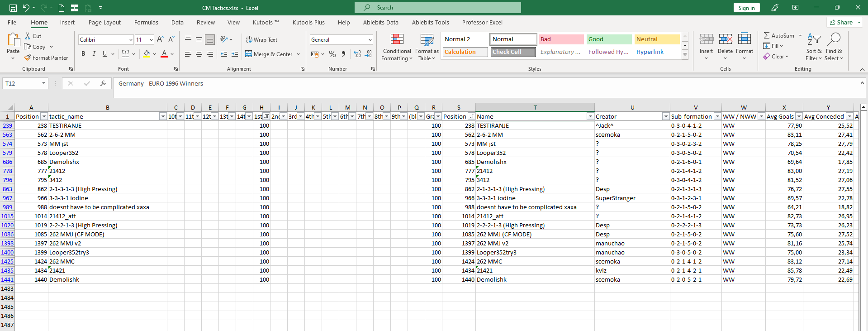Toggle Wrap Text option
The width and height of the screenshot is (868, 331).
click(261, 40)
